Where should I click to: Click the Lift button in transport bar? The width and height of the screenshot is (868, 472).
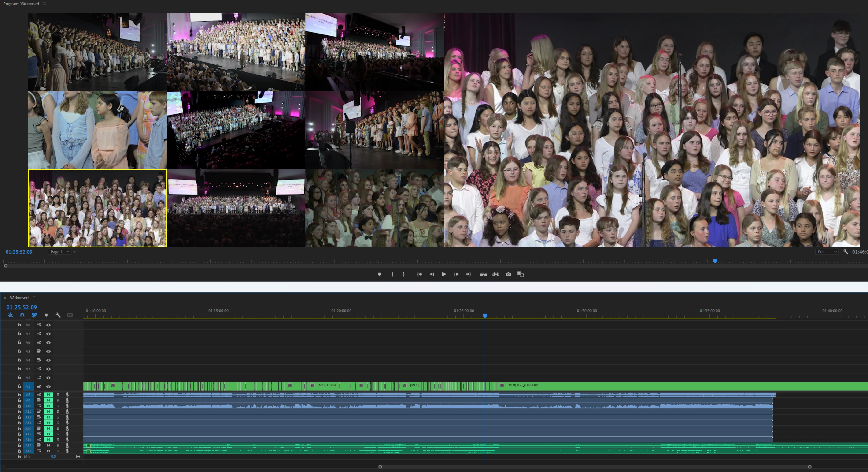click(x=483, y=274)
